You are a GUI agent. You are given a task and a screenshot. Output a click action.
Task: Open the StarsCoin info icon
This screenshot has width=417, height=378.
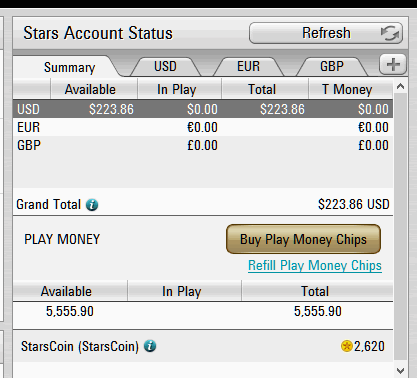pyautogui.click(x=150, y=346)
